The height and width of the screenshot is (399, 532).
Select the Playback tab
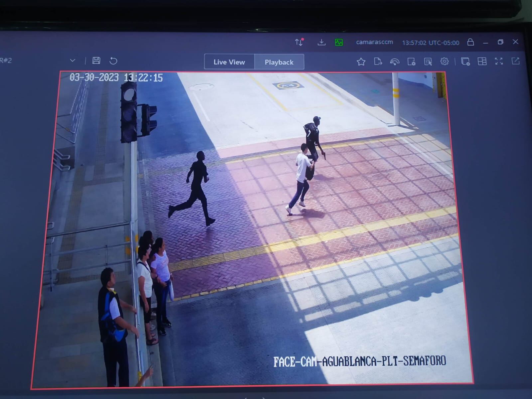(279, 62)
